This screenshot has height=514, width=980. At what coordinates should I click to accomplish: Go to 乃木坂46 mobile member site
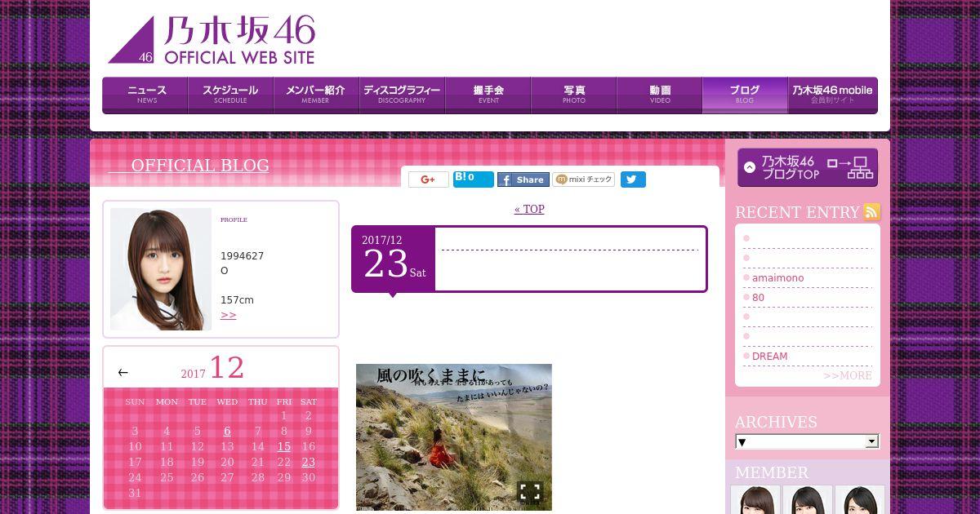point(832,95)
